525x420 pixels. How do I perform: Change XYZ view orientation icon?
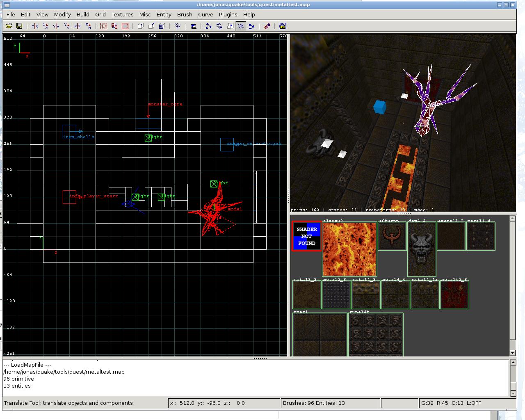click(178, 26)
